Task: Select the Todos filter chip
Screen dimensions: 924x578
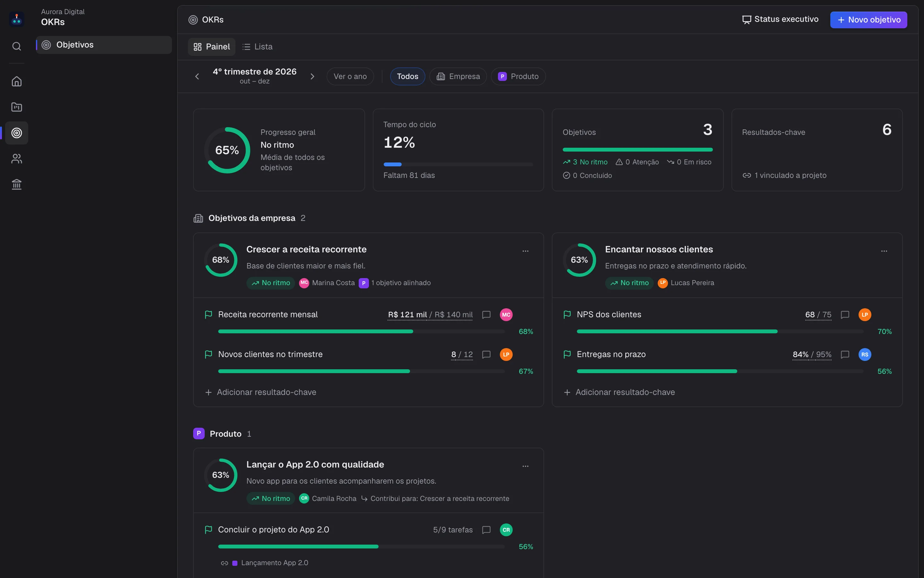Action: click(x=407, y=76)
